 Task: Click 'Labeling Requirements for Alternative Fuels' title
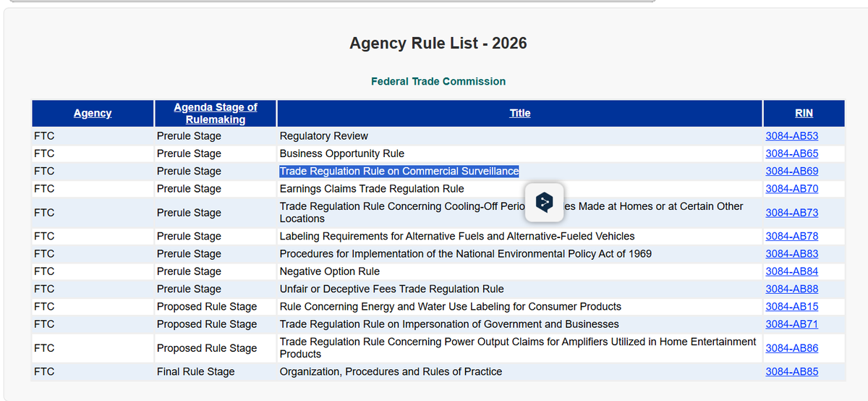(457, 236)
